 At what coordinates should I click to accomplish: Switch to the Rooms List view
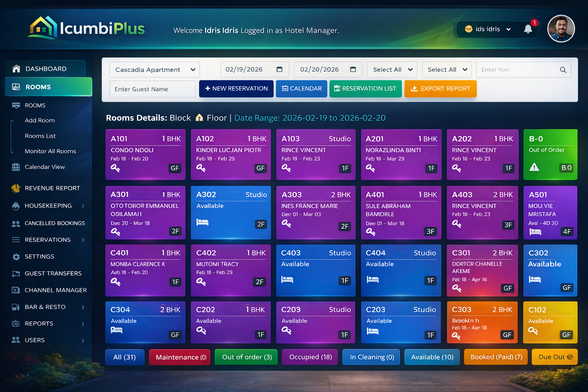[x=40, y=136]
